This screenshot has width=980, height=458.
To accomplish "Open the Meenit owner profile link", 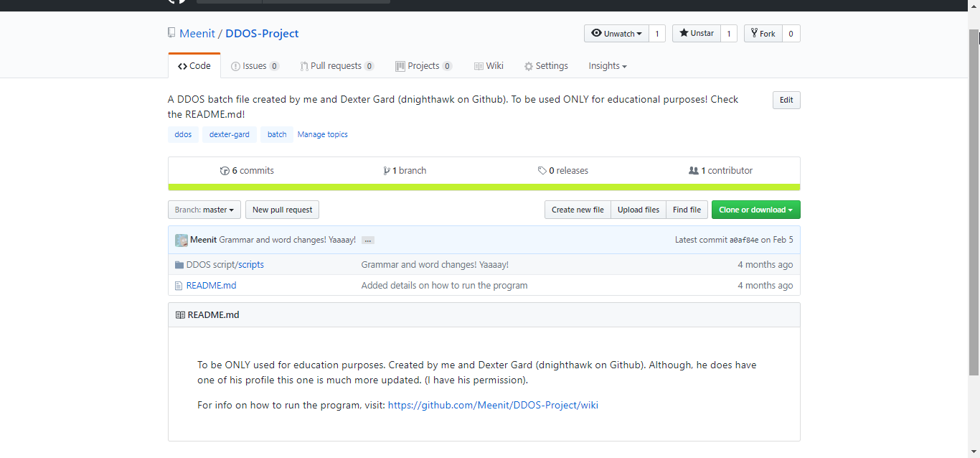I will click(x=197, y=33).
